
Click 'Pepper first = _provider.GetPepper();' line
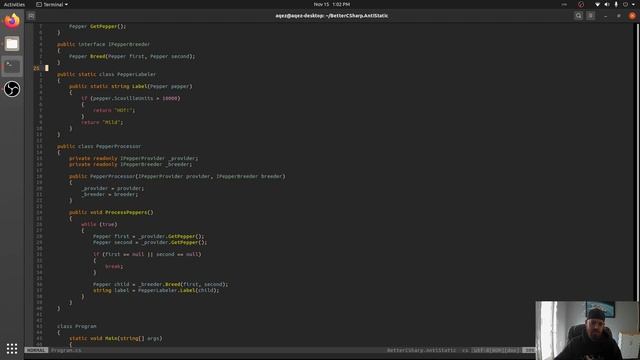(149, 236)
